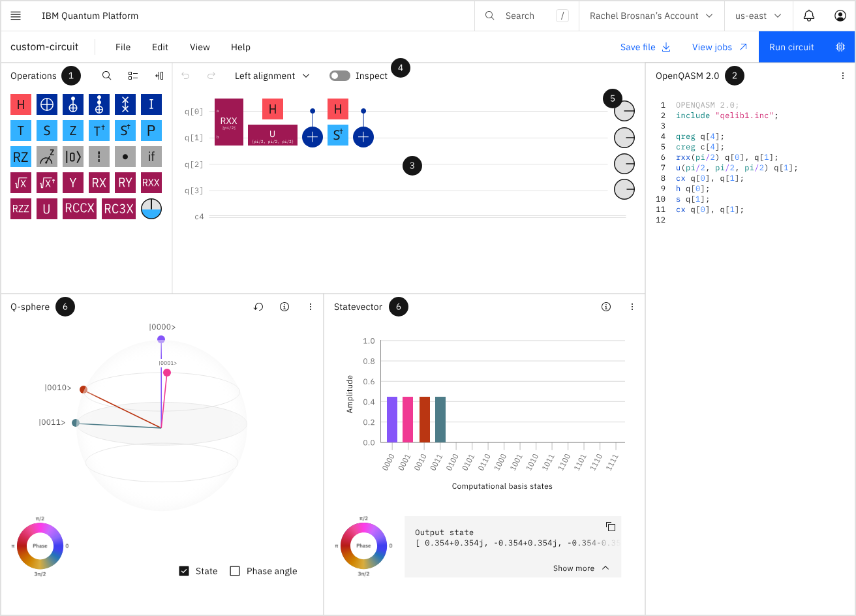Open the Help menu
This screenshot has height=616, width=856.
(241, 47)
